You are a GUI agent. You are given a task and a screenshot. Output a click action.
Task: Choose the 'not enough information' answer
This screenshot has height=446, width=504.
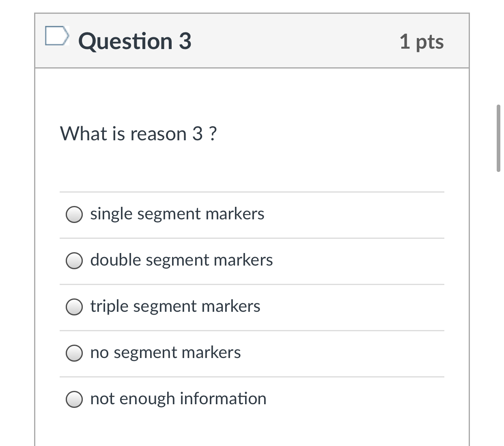(74, 399)
